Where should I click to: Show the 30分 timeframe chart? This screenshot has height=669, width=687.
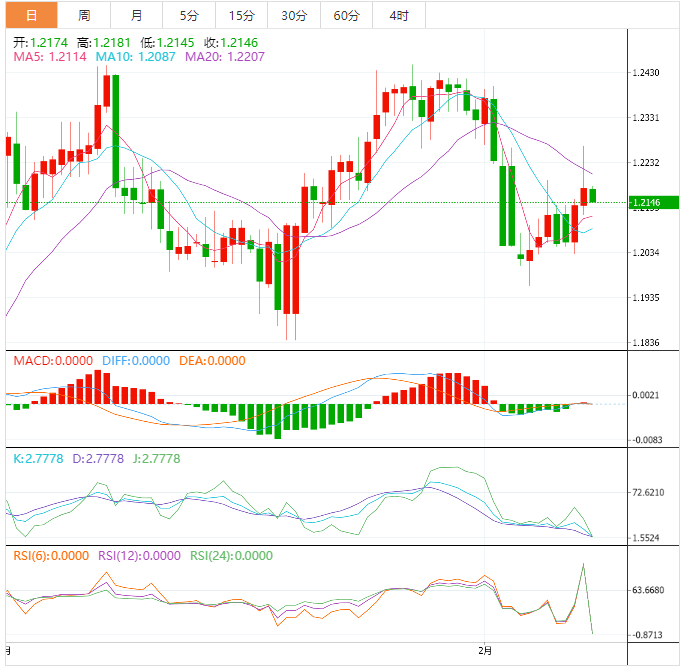[x=294, y=15]
